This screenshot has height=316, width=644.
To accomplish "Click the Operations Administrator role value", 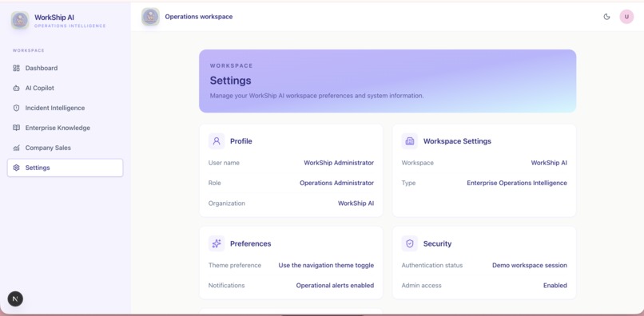I will point(337,183).
